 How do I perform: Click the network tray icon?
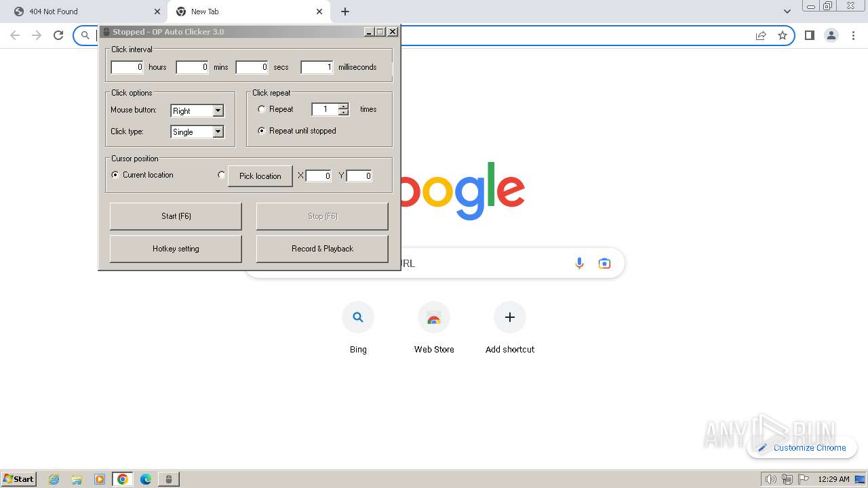[787, 479]
